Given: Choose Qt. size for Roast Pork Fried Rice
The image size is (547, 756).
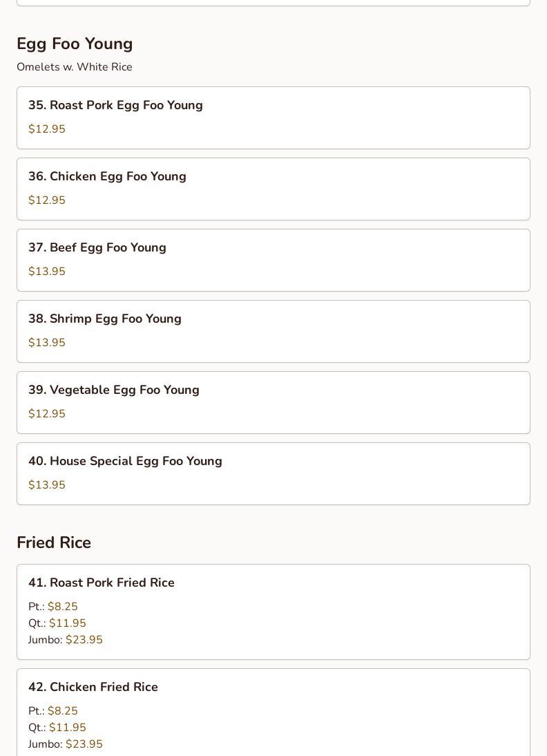Looking at the screenshot, I should point(67,623).
